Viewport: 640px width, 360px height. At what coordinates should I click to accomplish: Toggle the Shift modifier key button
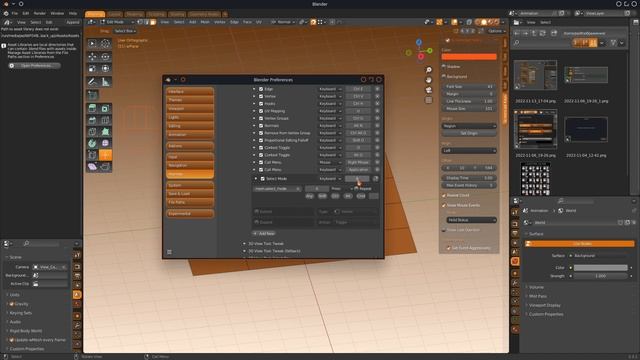click(x=322, y=196)
